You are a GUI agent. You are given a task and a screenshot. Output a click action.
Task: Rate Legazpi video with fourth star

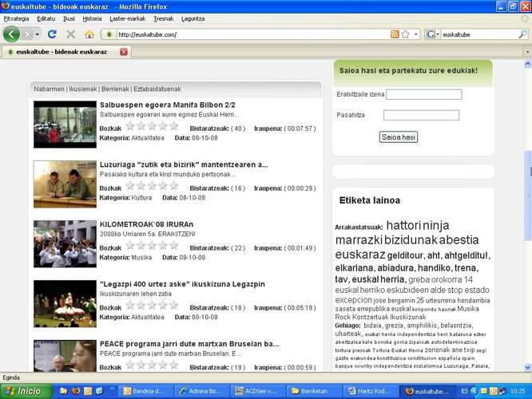[163, 306]
